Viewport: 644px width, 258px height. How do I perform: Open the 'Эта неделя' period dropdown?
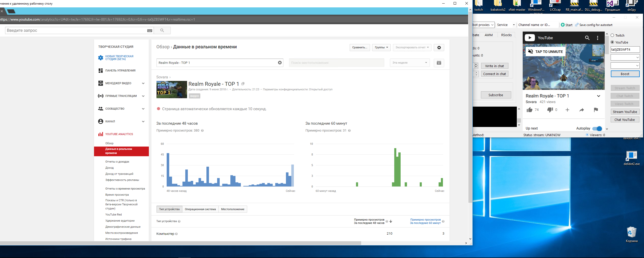(410, 63)
